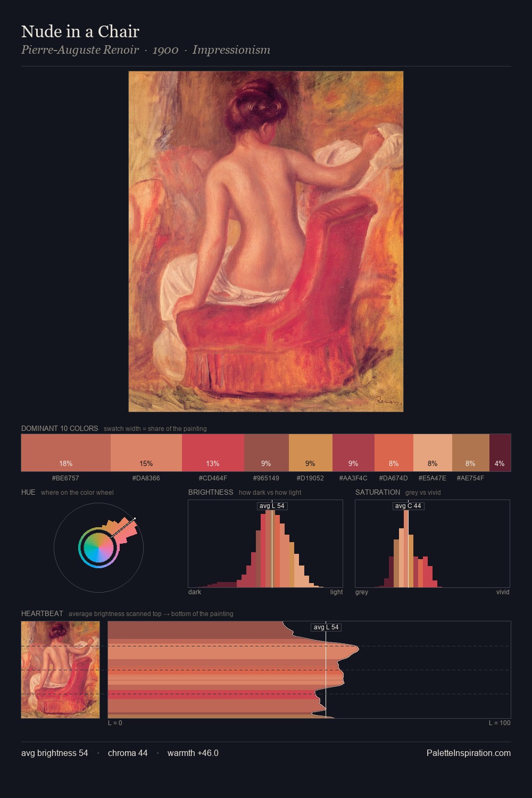Click the brown swatch #965149
Viewport: 532px width, 798px height.
click(x=267, y=453)
